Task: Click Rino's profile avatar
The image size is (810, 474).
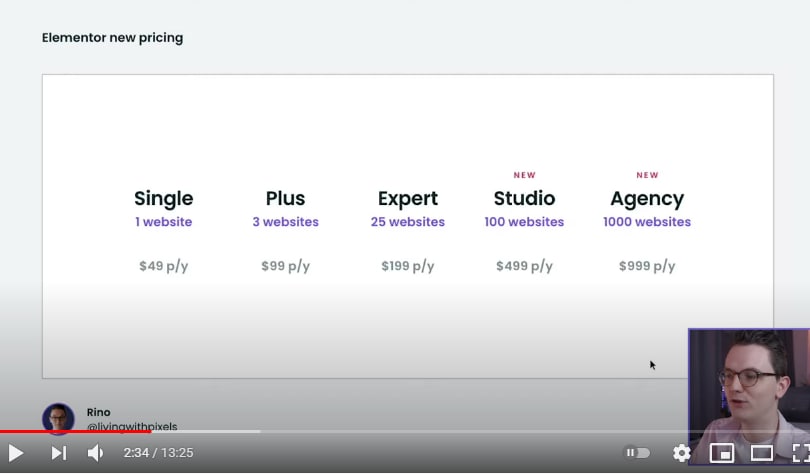Action: pos(58,418)
